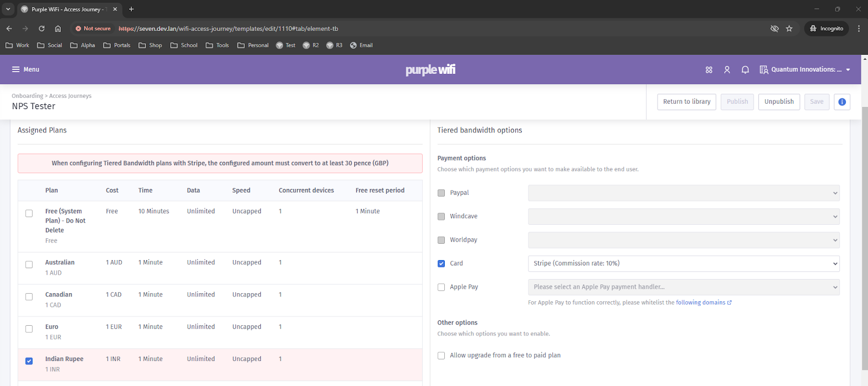Open the Worldpay handler dropdown
Viewport: 868px width, 386px height.
tap(684, 240)
